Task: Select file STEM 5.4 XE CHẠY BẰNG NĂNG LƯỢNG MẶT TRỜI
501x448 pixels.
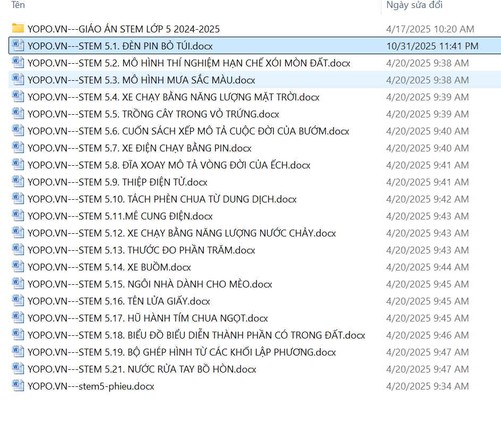Action: click(x=173, y=97)
